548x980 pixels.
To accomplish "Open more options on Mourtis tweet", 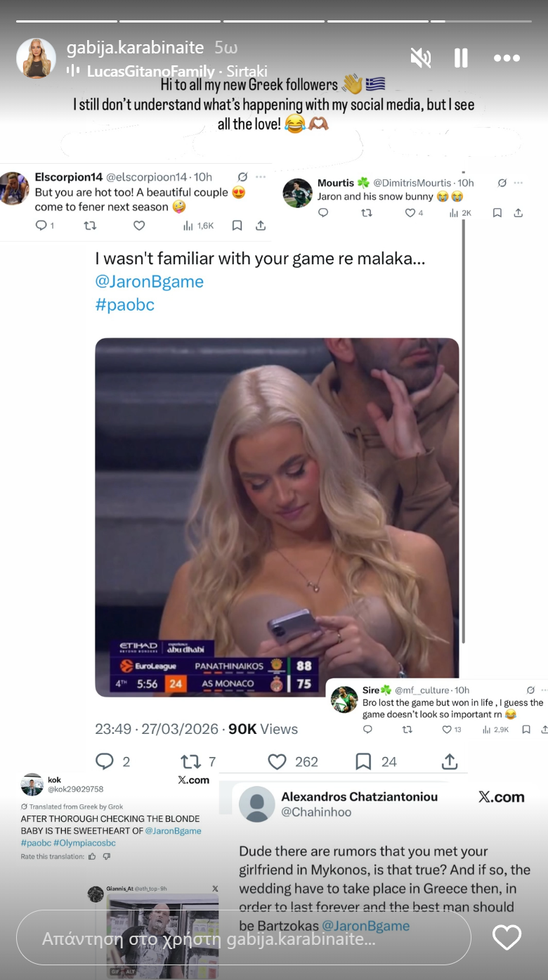I will pyautogui.click(x=518, y=183).
